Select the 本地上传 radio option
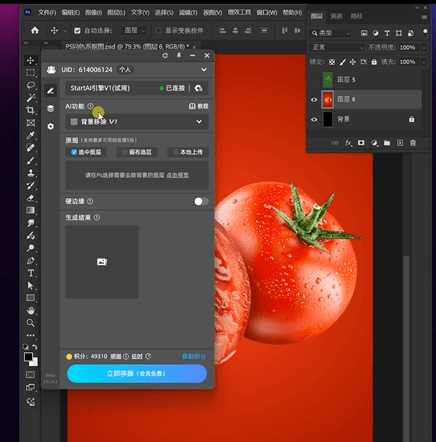436x442 pixels. pyautogui.click(x=188, y=152)
